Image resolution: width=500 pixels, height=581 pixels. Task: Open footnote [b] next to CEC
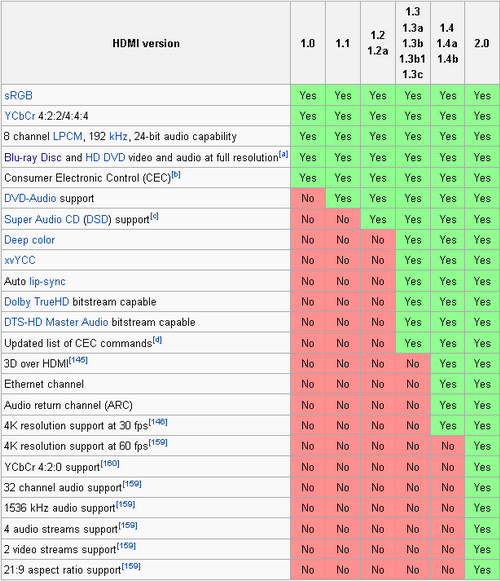pos(176,175)
